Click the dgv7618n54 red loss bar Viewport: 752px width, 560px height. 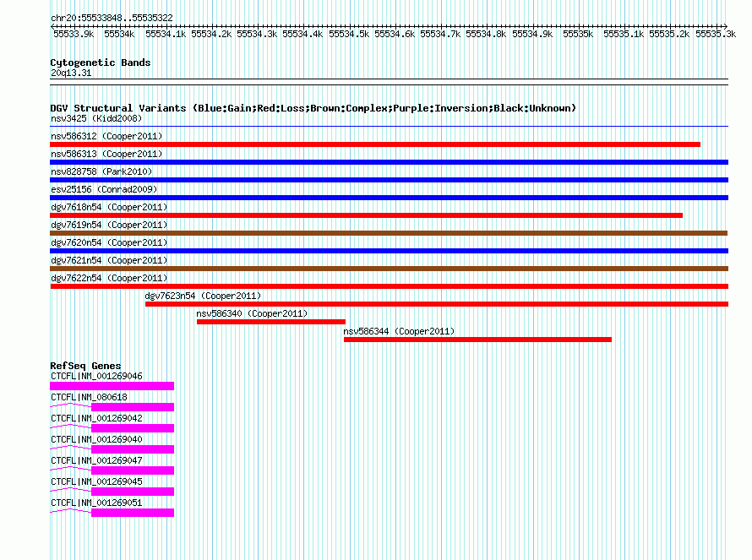367,215
